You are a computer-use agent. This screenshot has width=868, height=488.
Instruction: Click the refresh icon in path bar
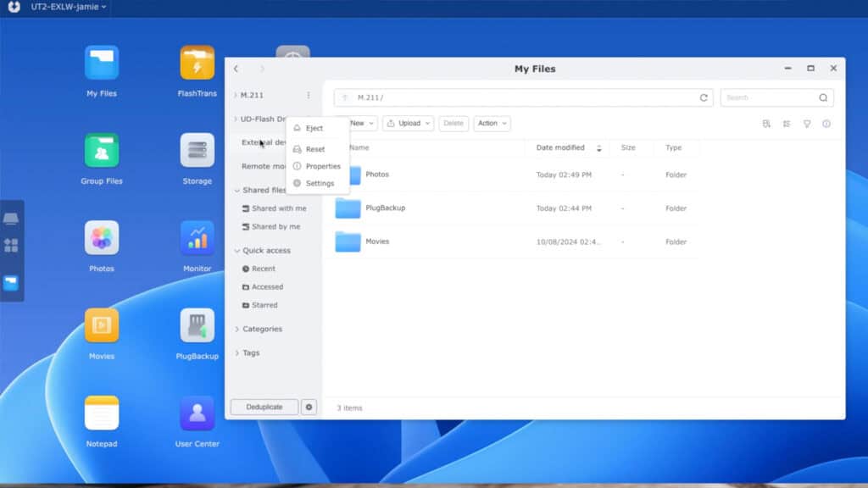tap(704, 98)
